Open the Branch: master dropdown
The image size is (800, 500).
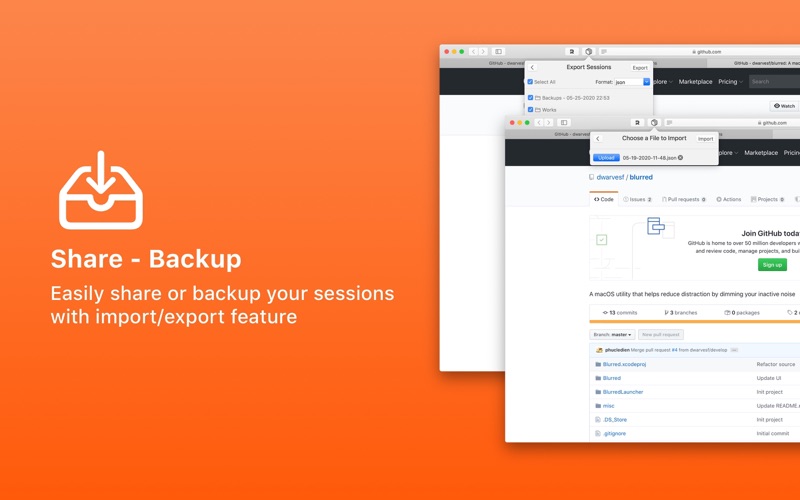[x=612, y=335]
